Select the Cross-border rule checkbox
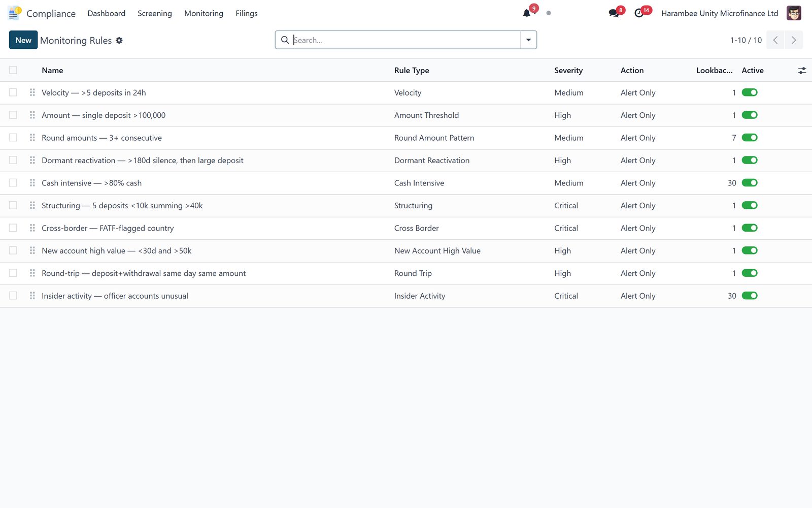 (x=13, y=228)
